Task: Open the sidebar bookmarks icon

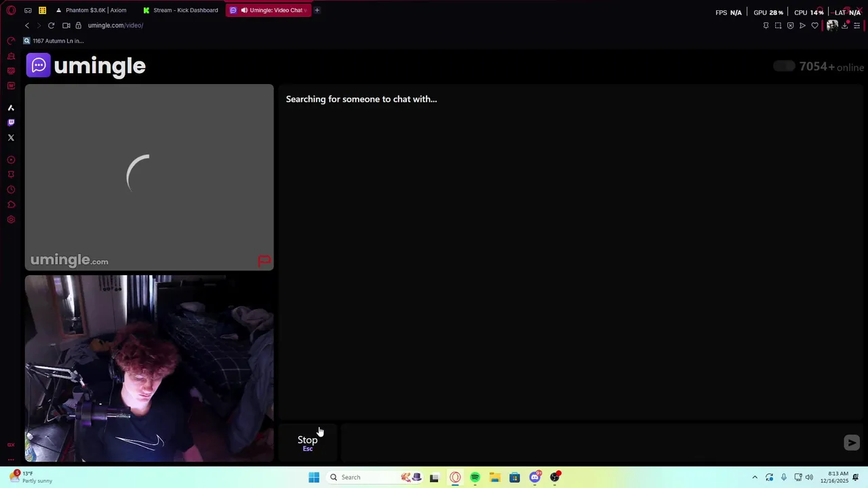Action: click(x=11, y=175)
